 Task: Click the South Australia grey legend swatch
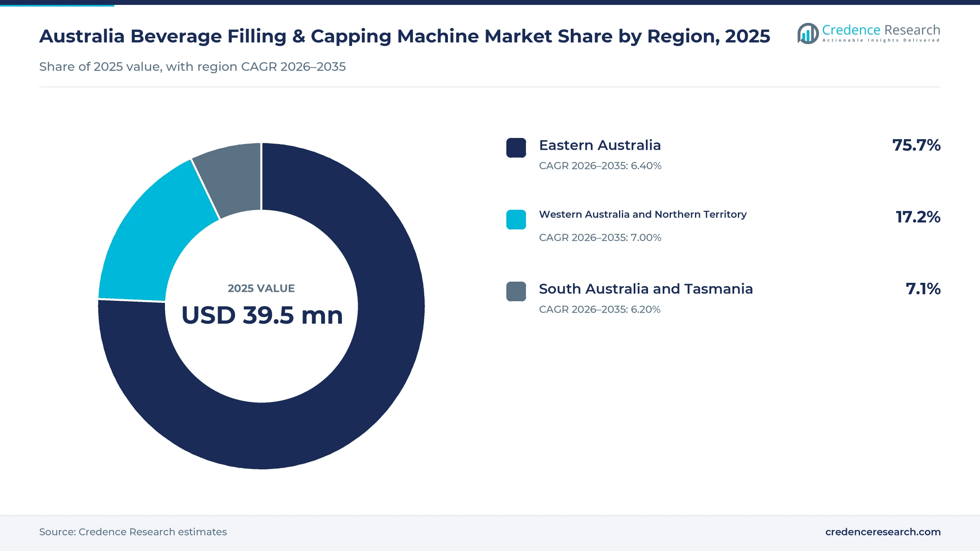516,291
